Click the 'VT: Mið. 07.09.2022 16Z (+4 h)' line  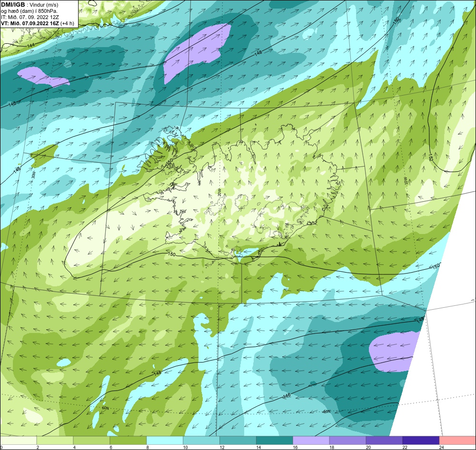[x=37, y=23]
